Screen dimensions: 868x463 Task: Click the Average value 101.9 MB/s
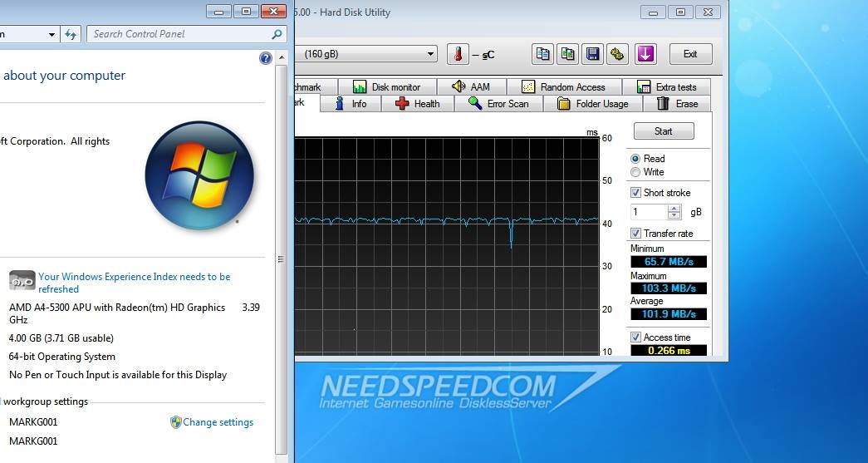[669, 314]
